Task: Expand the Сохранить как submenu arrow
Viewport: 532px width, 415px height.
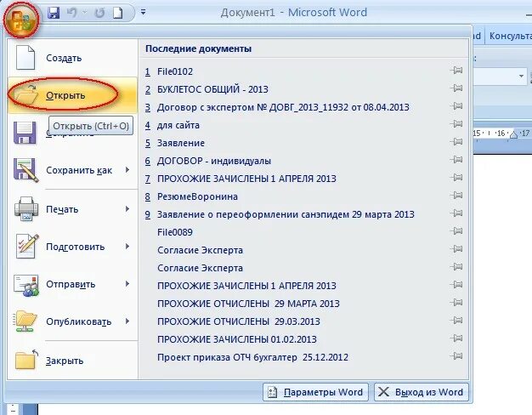Action: click(x=127, y=170)
